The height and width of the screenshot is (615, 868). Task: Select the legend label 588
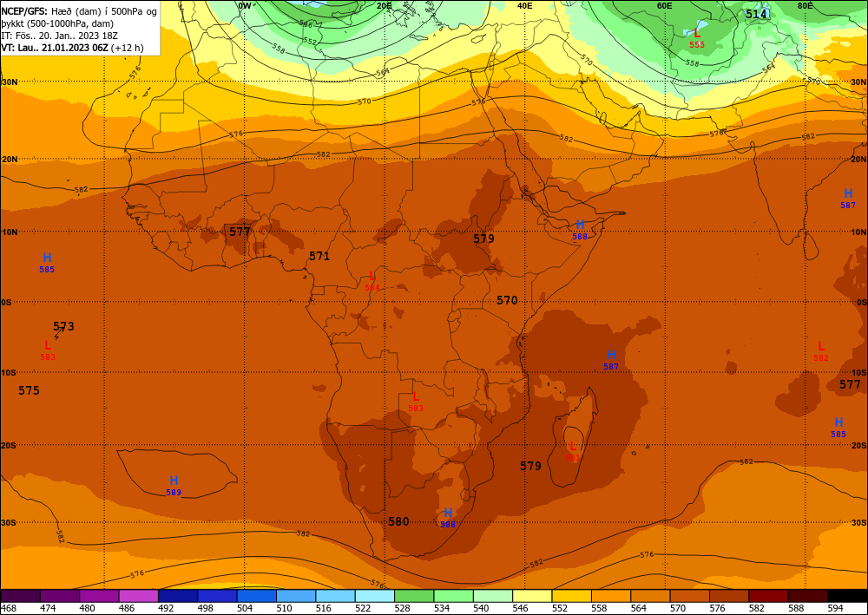pos(796,608)
